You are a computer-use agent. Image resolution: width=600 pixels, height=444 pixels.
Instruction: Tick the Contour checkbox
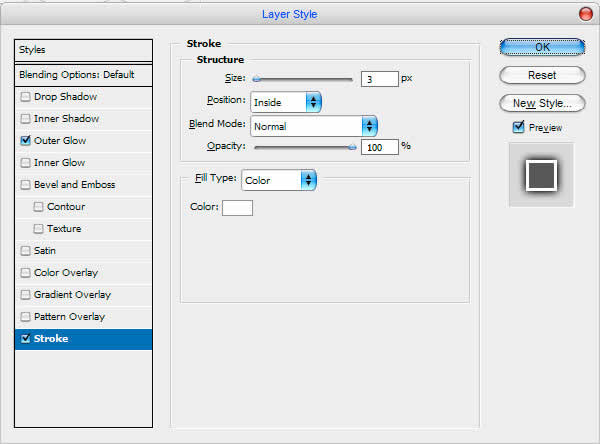38,207
